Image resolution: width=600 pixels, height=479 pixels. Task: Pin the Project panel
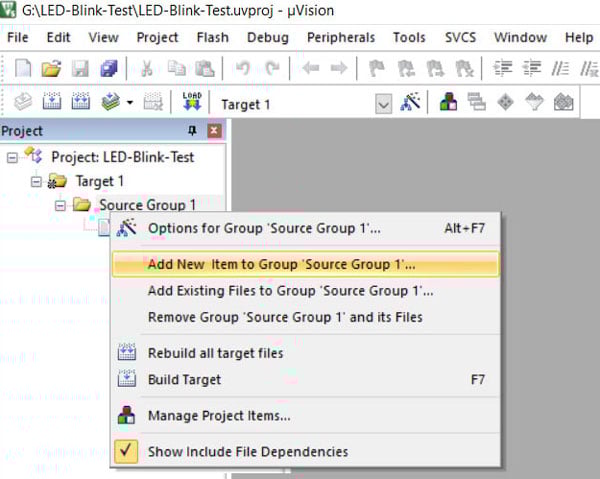(x=192, y=131)
